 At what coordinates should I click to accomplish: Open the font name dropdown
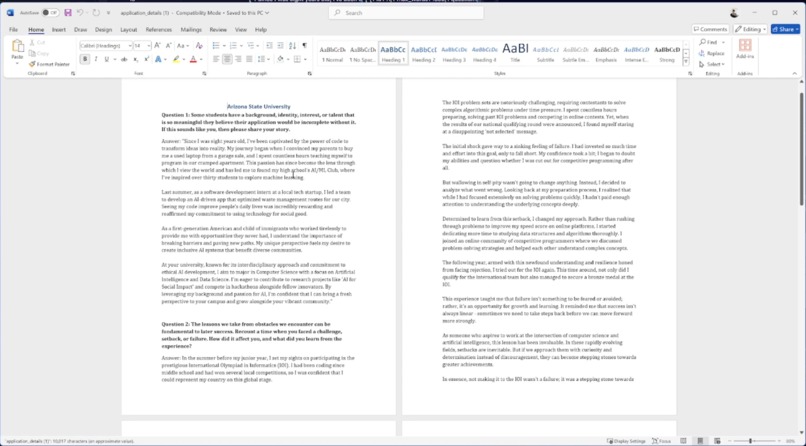pos(130,46)
